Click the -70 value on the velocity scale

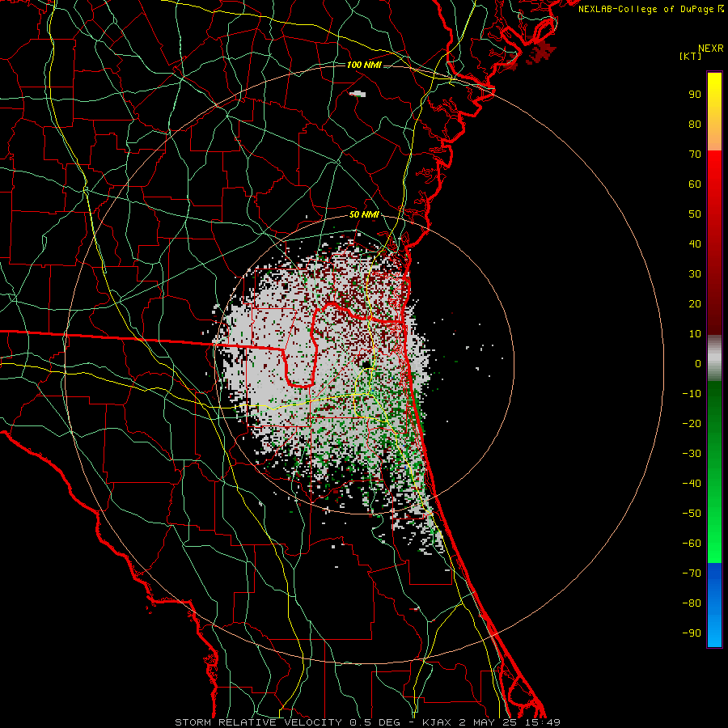[692, 574]
